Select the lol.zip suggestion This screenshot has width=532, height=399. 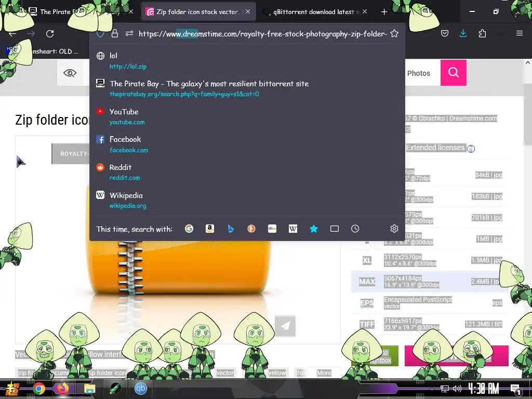[x=247, y=61]
